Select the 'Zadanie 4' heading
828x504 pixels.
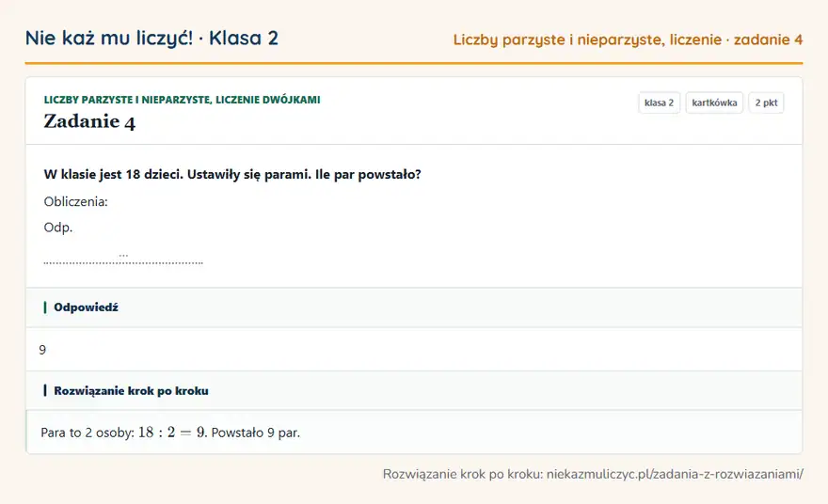tap(89, 121)
